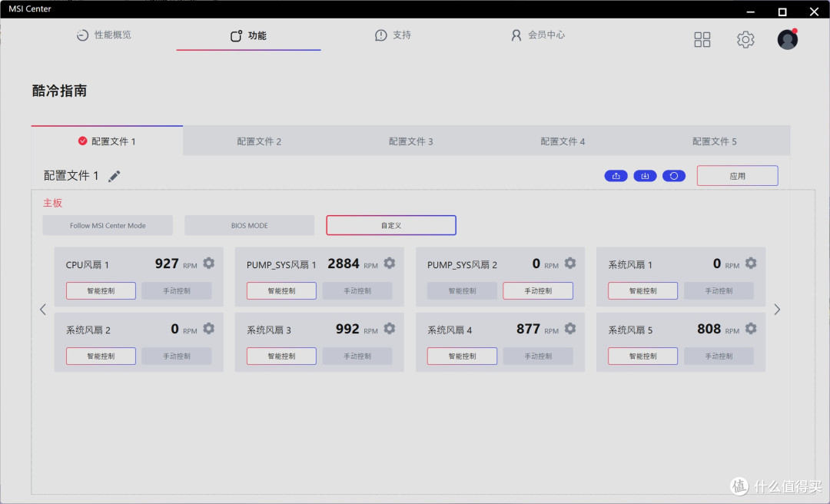Select 配置文件 5 profile tab
This screenshot has width=830, height=504.
click(x=715, y=141)
